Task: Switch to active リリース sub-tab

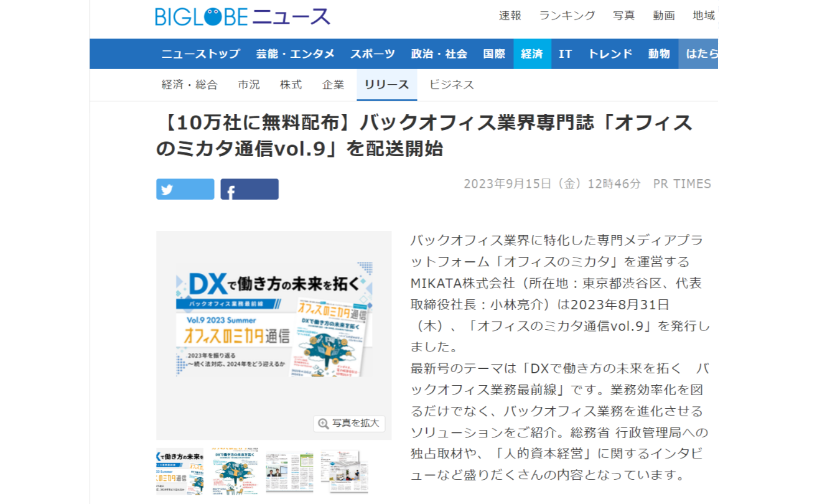Action: click(386, 85)
